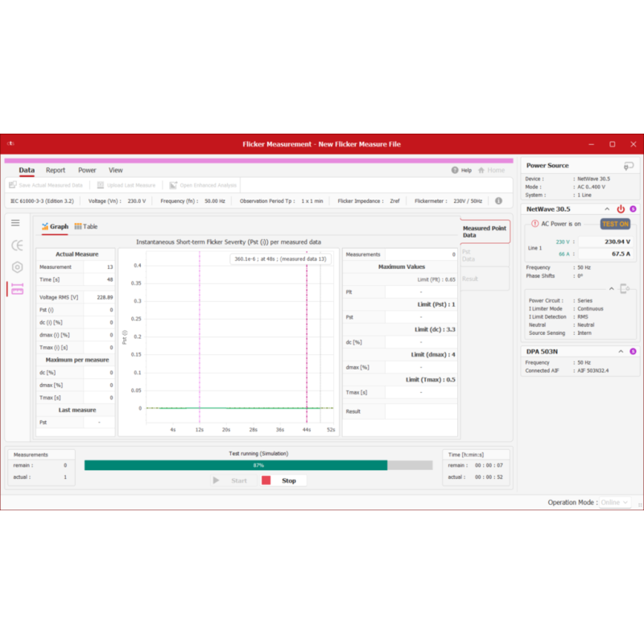Collapse the NetWave 30.5 panel

pyautogui.click(x=608, y=209)
